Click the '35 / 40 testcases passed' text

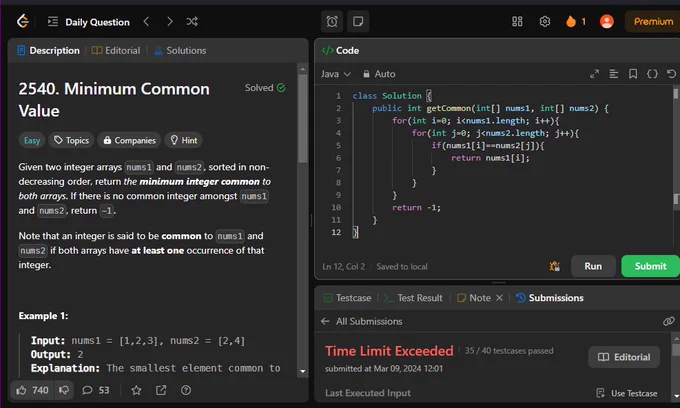coord(509,351)
